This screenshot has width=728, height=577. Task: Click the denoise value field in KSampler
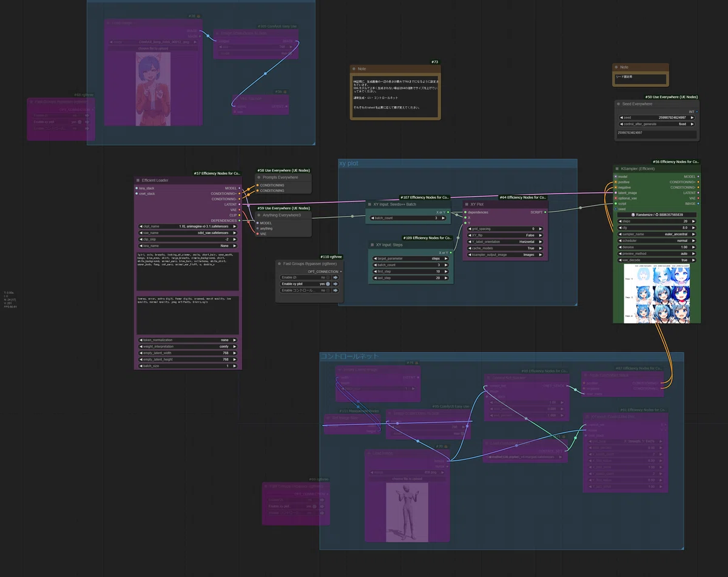pyautogui.click(x=656, y=248)
